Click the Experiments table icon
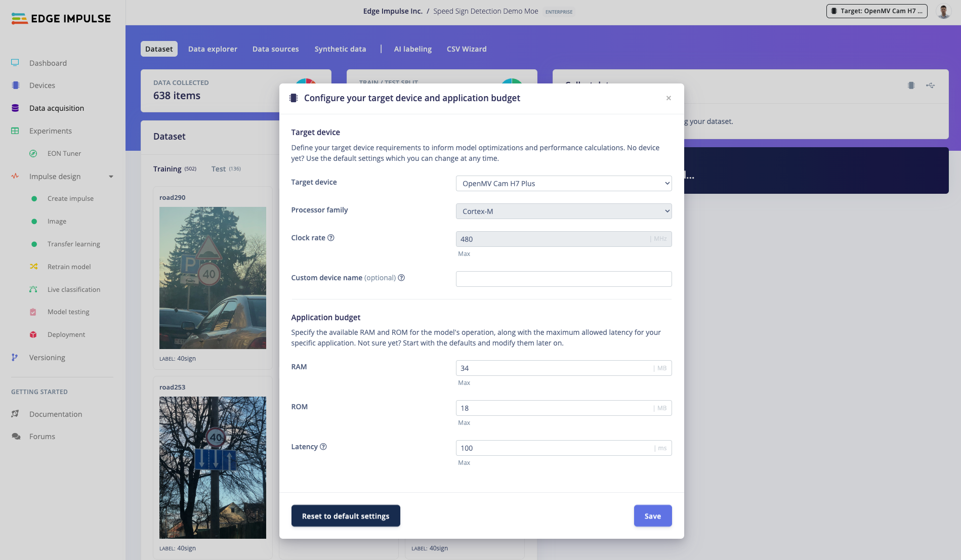 coord(15,131)
